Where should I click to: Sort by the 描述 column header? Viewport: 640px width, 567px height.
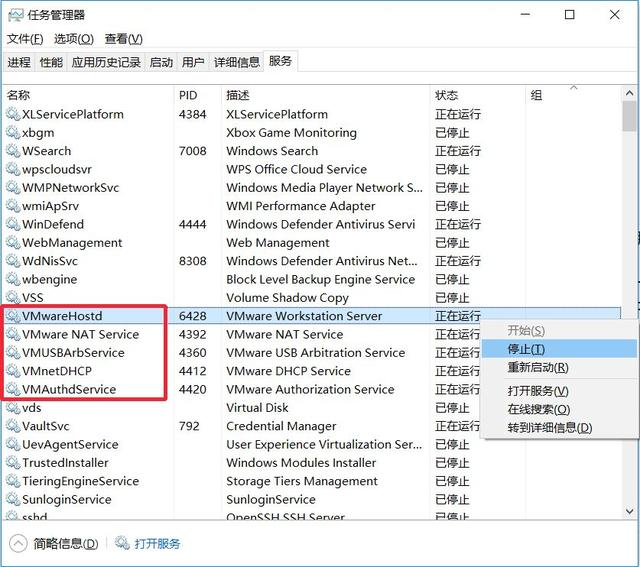(x=325, y=95)
